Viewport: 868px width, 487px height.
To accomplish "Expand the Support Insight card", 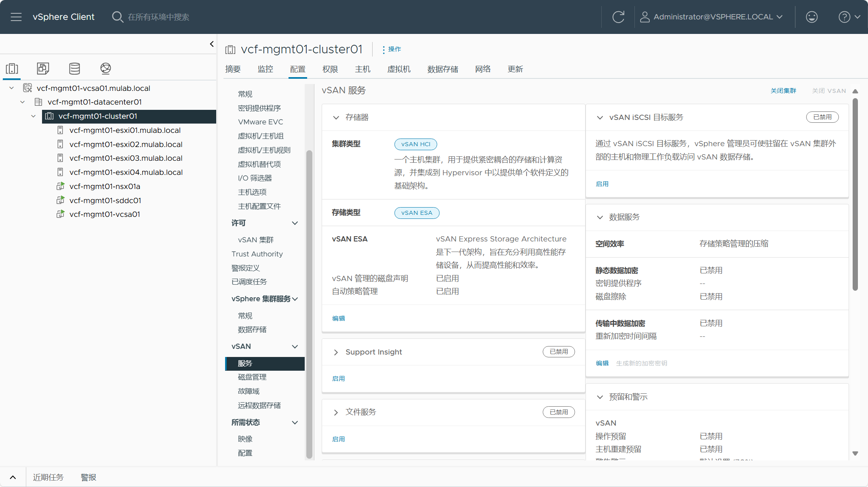I will pos(336,352).
